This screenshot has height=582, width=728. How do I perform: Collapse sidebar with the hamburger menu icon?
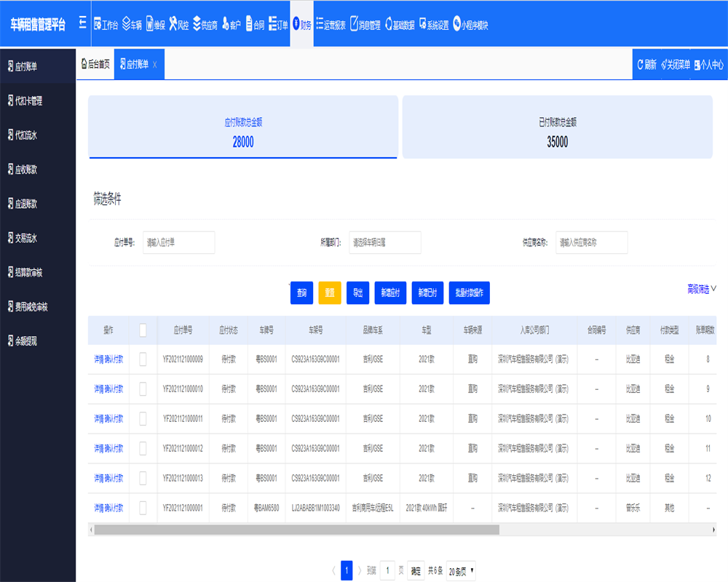[83, 24]
